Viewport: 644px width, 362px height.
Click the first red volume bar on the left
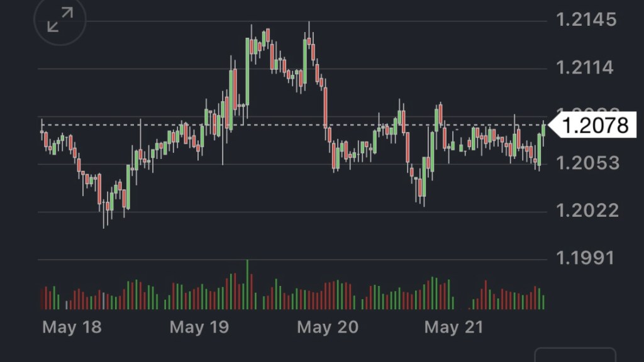coord(42,299)
